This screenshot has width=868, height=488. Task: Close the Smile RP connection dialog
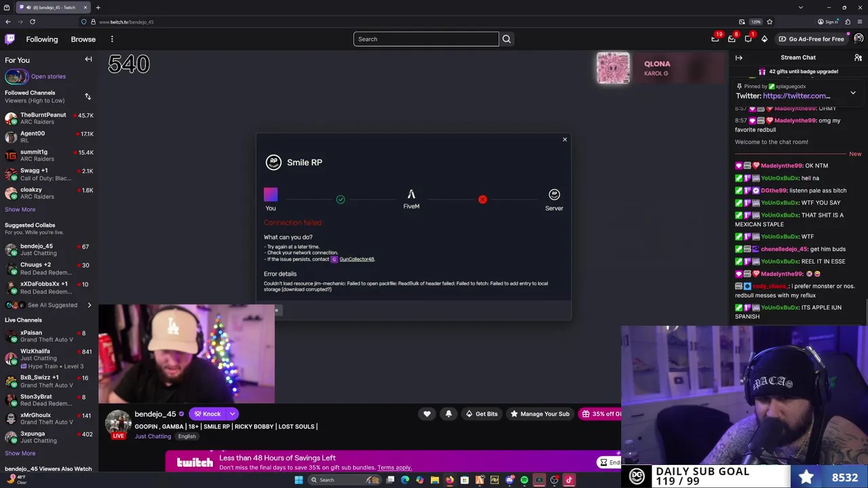564,140
